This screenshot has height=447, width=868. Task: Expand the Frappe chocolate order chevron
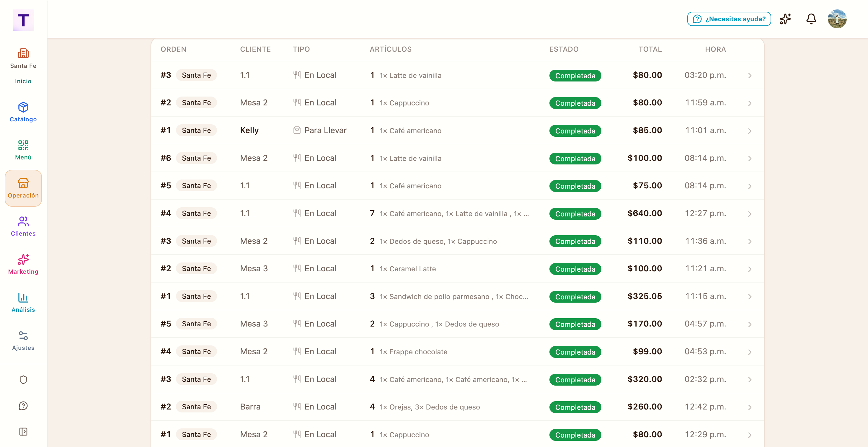(750, 352)
